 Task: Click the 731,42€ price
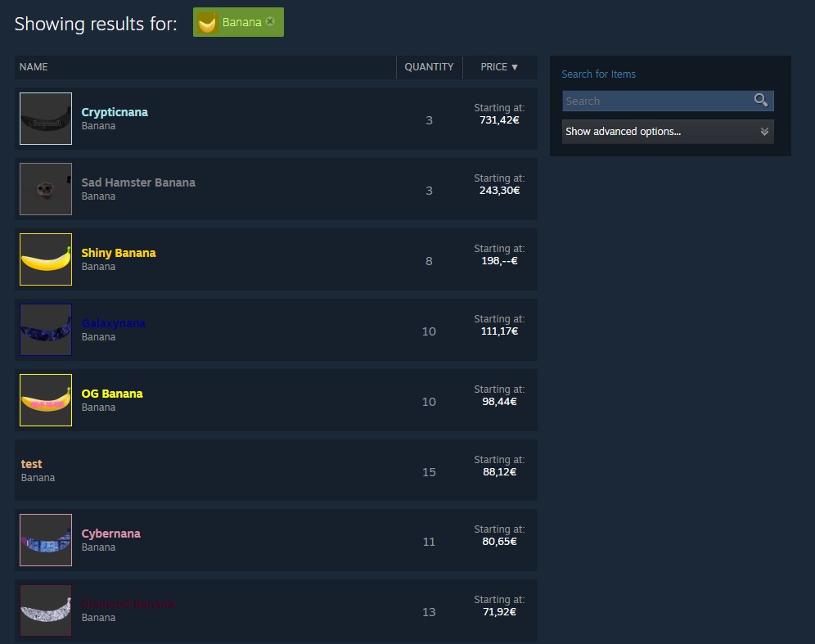click(499, 120)
